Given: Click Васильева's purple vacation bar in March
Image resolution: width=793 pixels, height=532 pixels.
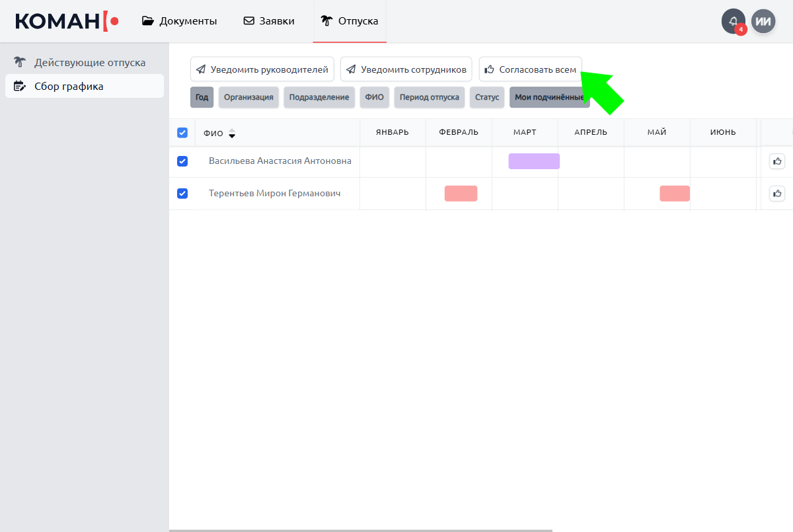Looking at the screenshot, I should click(534, 161).
